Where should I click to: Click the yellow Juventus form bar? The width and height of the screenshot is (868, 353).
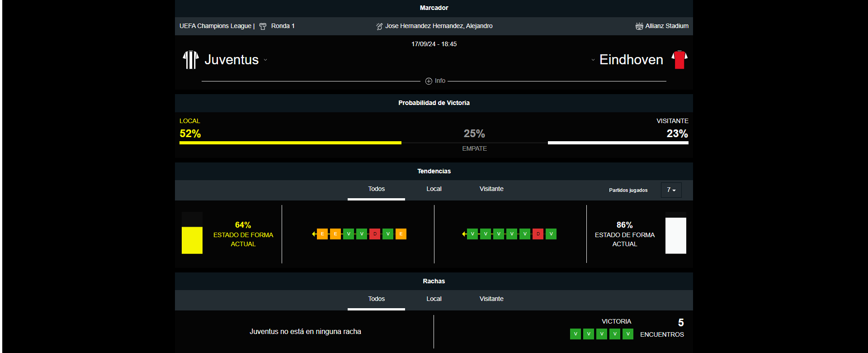coord(192,240)
